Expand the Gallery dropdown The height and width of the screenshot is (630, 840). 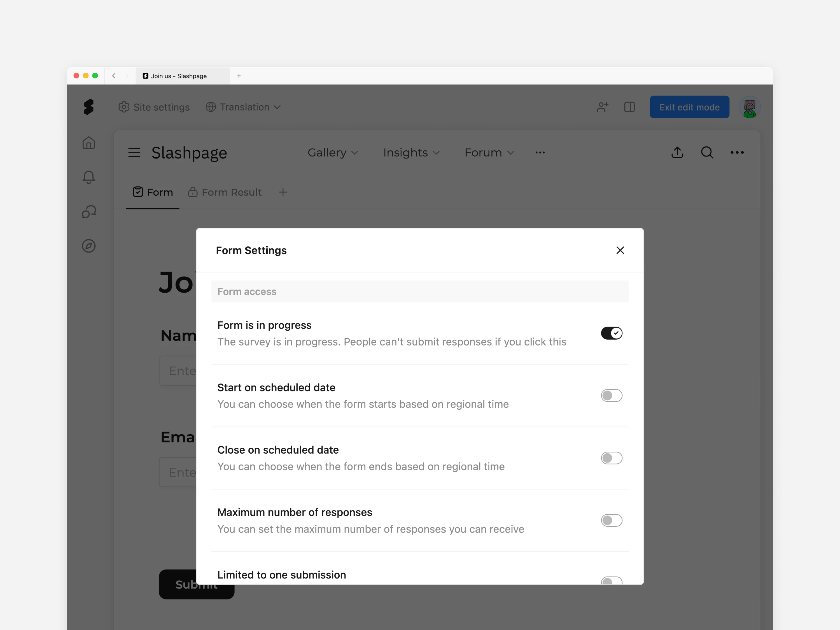tap(333, 153)
